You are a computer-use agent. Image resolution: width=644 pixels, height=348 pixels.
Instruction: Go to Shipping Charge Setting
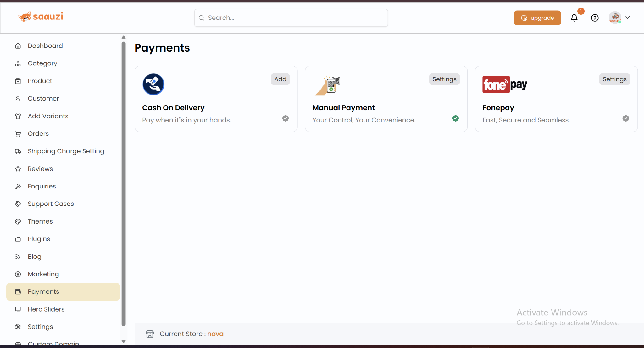click(66, 151)
